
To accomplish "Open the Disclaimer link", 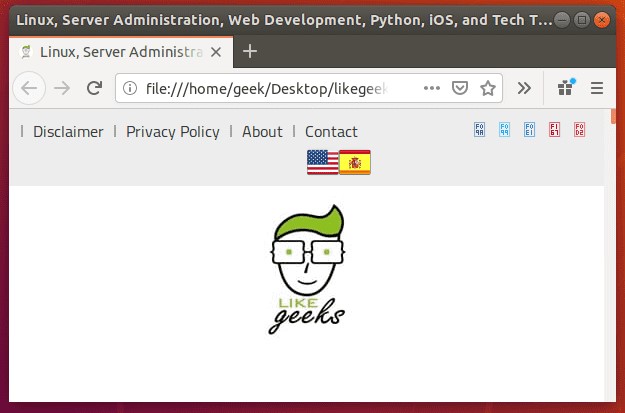I will coord(68,132).
